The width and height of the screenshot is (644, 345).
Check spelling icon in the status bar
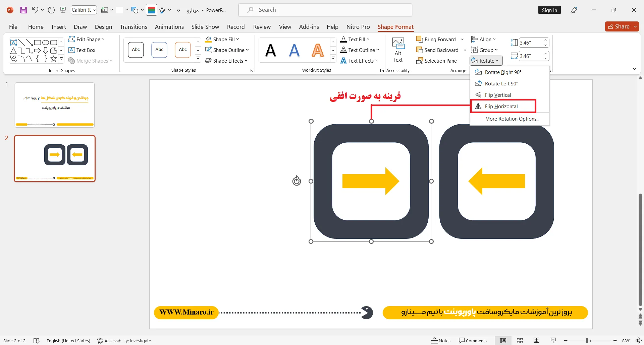click(37, 341)
